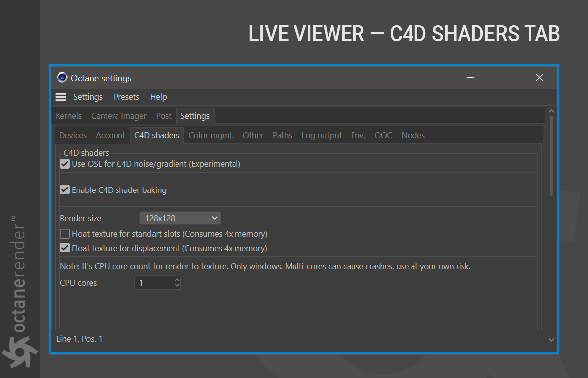Open the Paths sub-tab

(283, 135)
